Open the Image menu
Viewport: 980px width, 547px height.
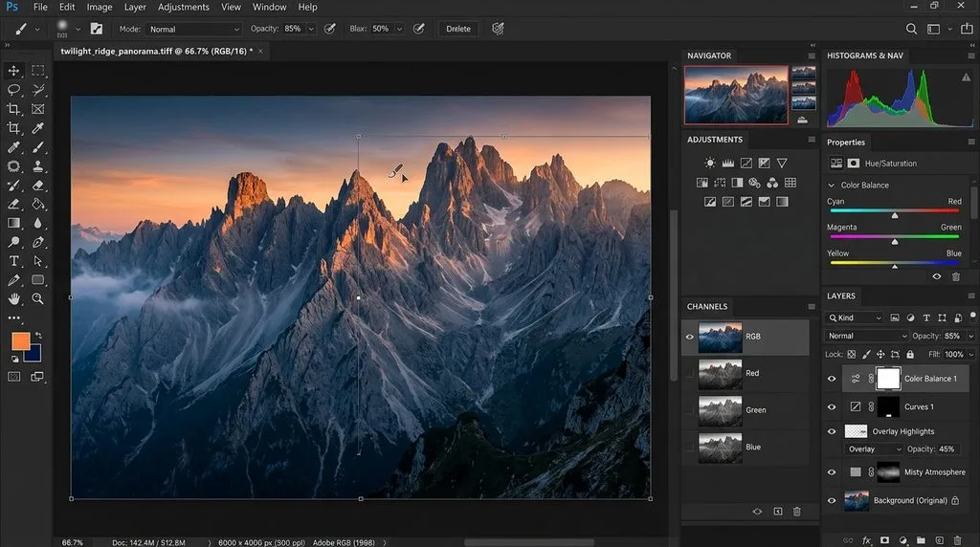coord(100,7)
